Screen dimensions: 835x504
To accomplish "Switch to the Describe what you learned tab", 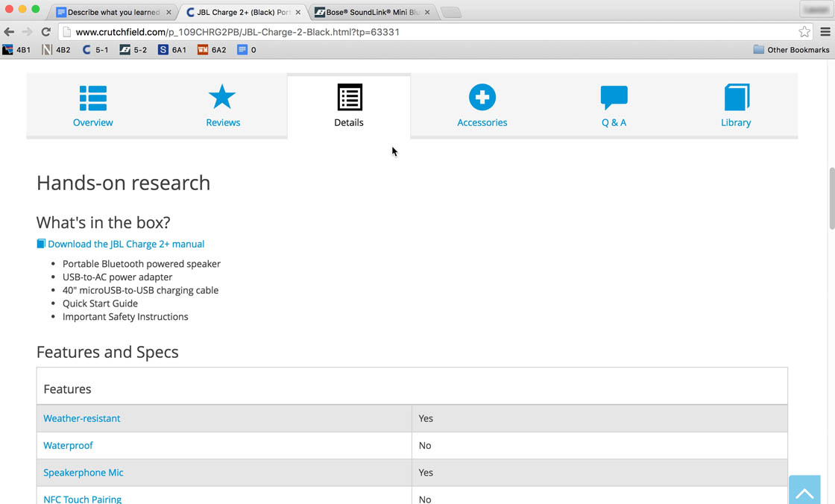I will [113, 13].
